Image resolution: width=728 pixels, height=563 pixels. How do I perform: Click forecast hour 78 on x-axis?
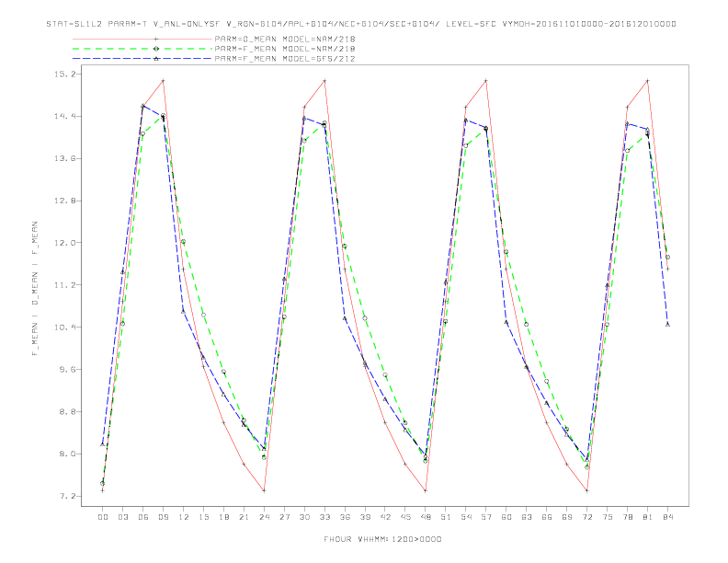click(628, 517)
